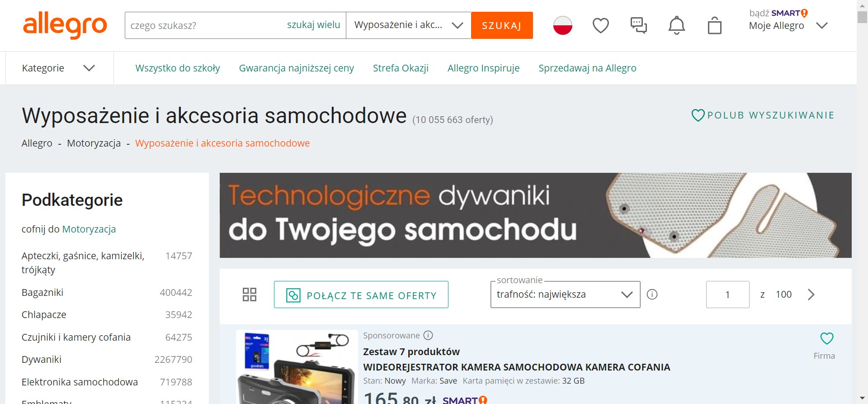The image size is (868, 404).
Task: Open the Polish flag language selector
Action: pos(563,25)
